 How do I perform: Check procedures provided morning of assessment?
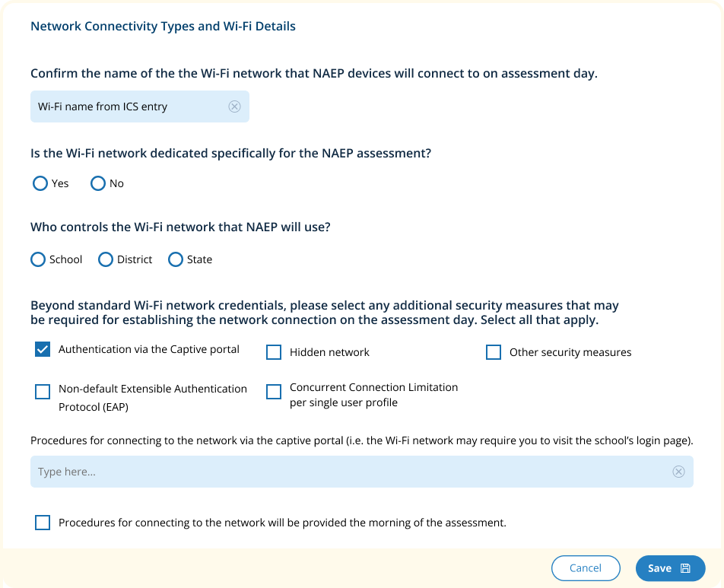point(43,523)
